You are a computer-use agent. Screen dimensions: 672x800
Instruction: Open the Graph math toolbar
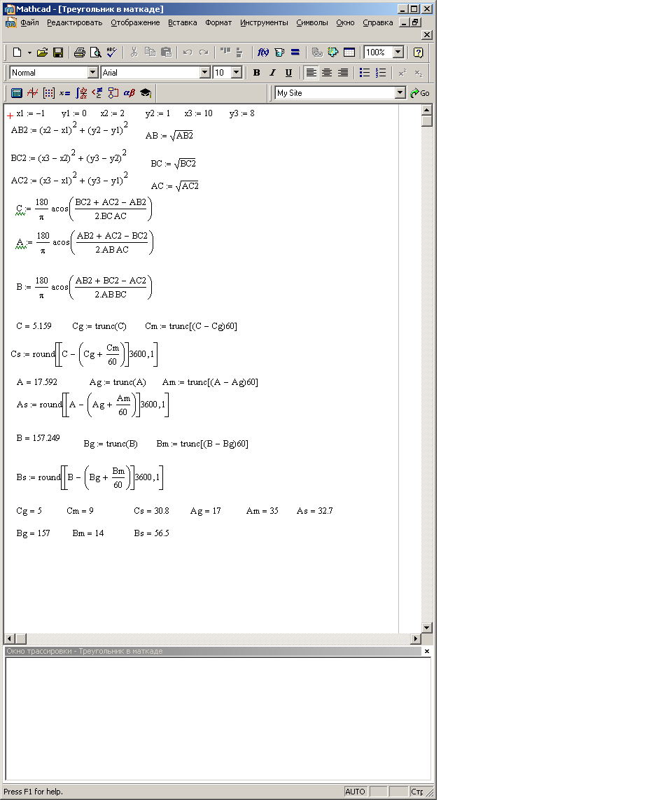33,93
